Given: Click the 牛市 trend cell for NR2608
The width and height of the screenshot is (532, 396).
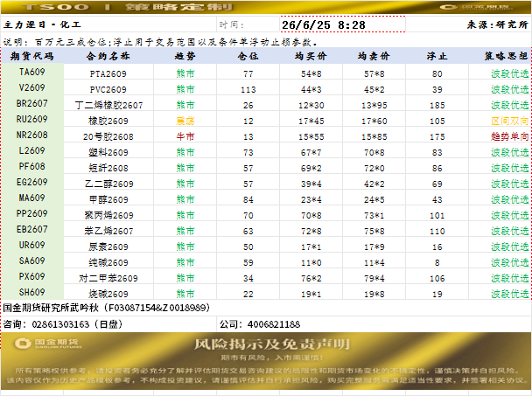Looking at the screenshot, I should [x=185, y=136].
